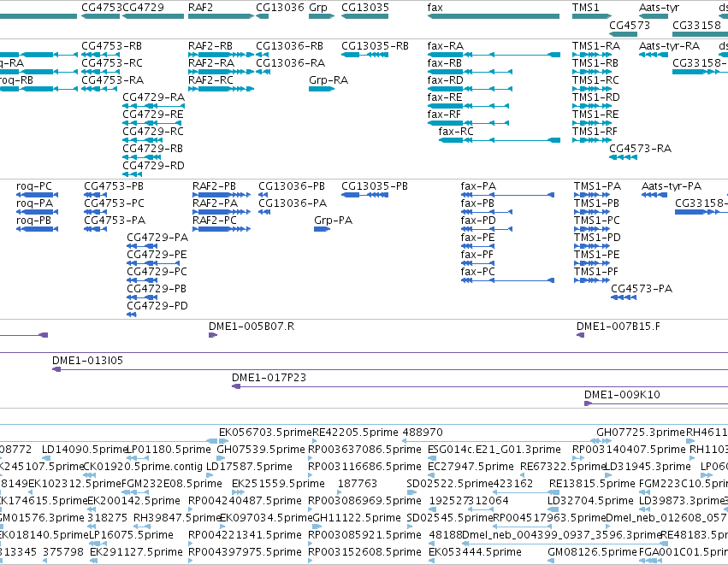Click protein CG4753-PB label

[x=114, y=186]
